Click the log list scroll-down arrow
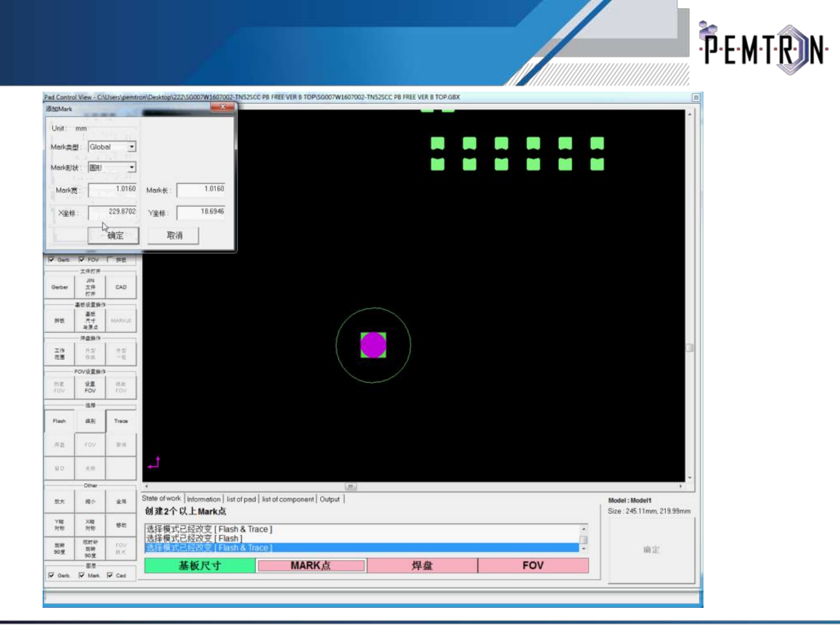Image resolution: width=840 pixels, height=630 pixels. coord(584,549)
